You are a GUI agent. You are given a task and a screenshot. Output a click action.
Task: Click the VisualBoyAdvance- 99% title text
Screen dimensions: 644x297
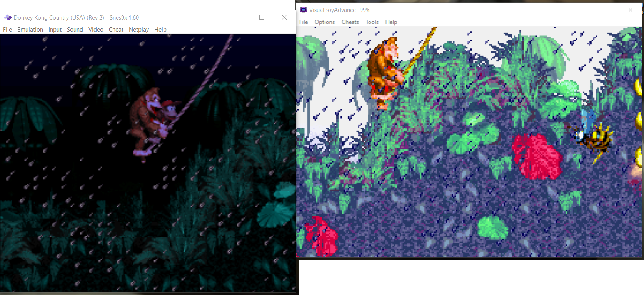point(340,10)
